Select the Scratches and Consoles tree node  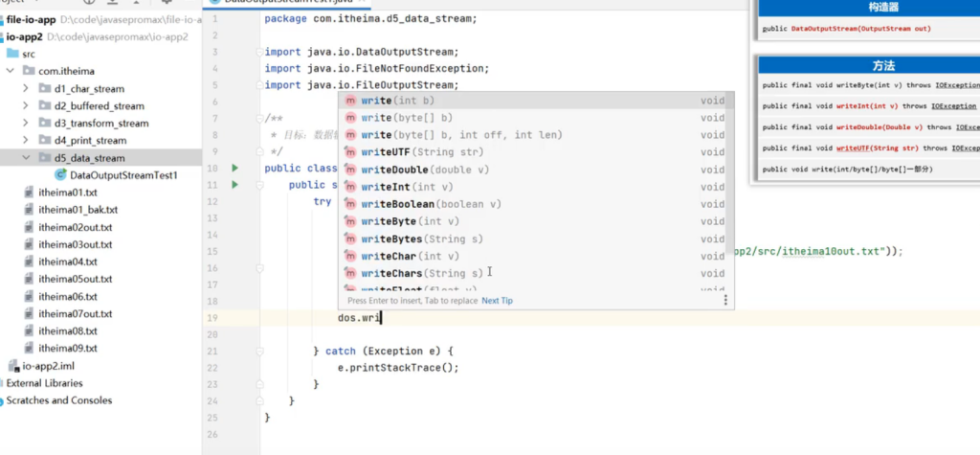(x=59, y=400)
